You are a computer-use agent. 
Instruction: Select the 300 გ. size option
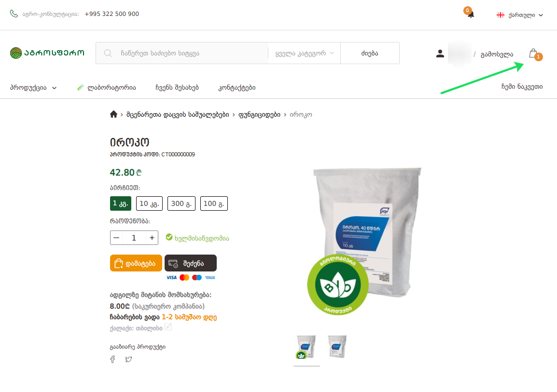click(181, 203)
